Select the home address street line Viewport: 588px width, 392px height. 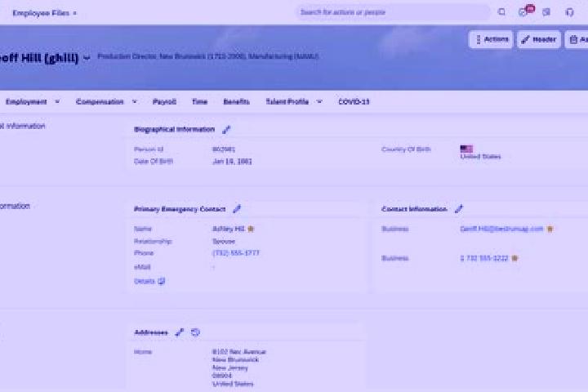(238, 352)
